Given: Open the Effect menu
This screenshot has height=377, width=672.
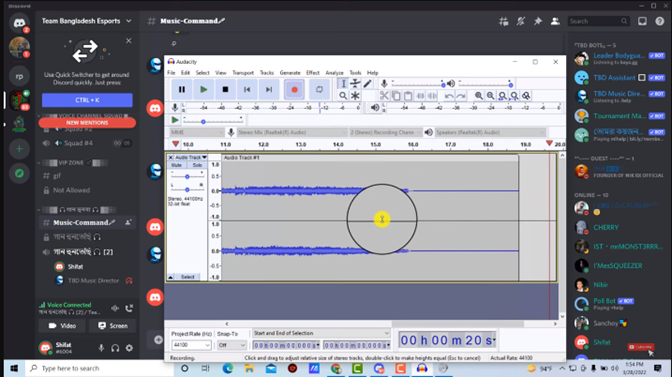Looking at the screenshot, I should pos(313,73).
